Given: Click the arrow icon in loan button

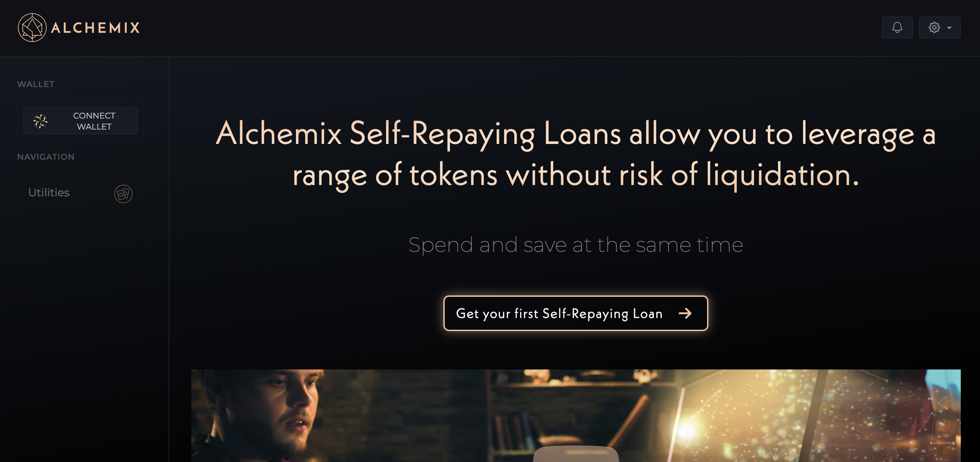Looking at the screenshot, I should click(685, 313).
